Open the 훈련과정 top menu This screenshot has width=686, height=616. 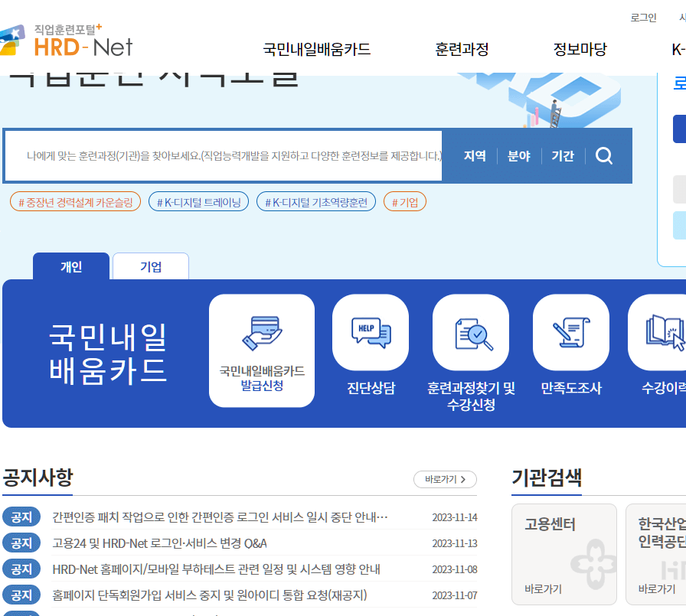462,49
